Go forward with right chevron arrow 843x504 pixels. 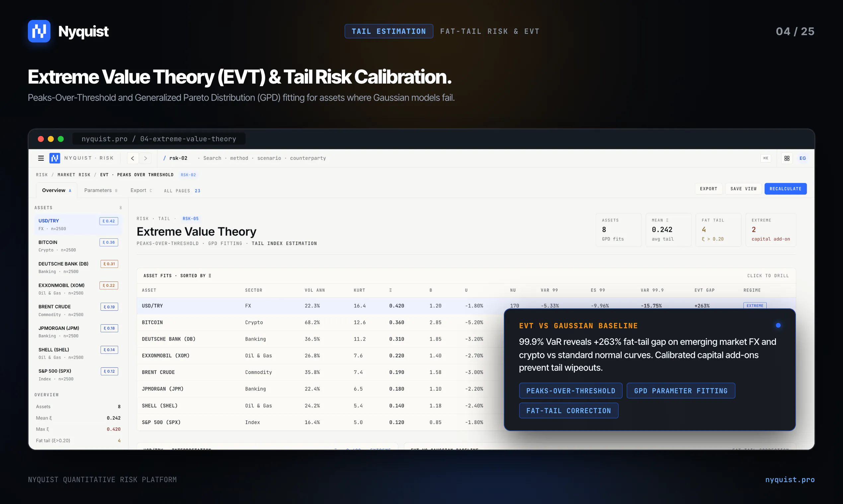click(x=145, y=158)
